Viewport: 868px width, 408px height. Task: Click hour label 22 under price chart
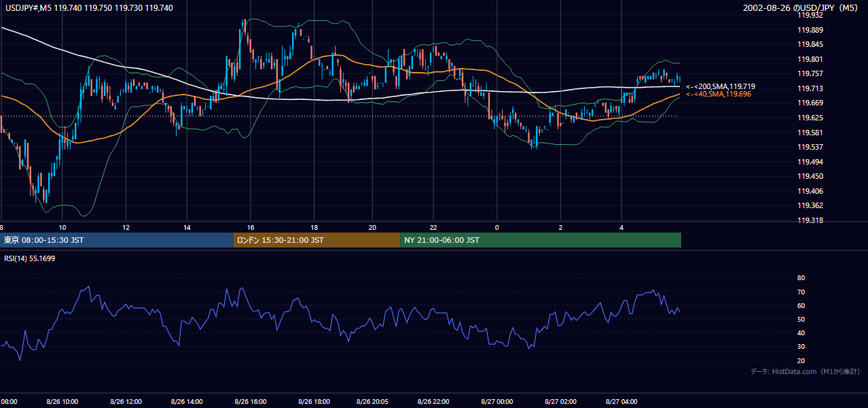point(434,227)
